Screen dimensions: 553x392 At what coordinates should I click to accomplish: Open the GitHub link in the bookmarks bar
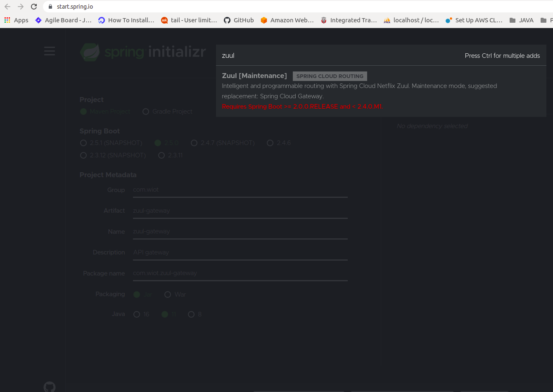point(239,19)
